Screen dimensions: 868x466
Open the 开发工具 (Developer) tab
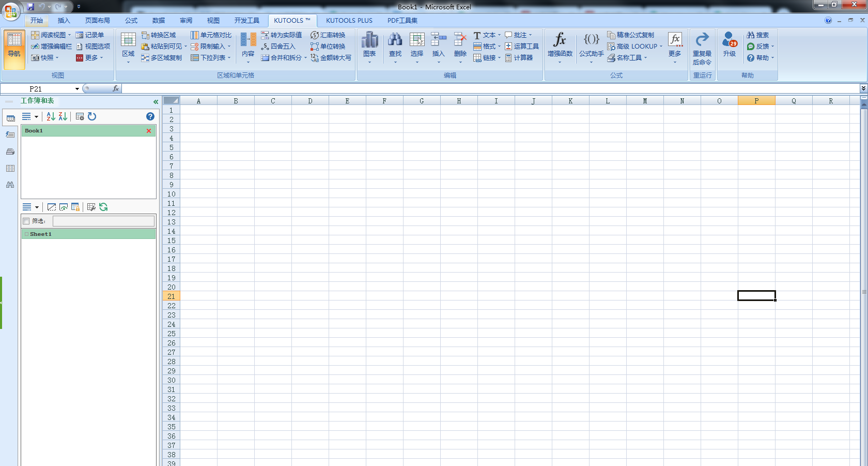tap(247, 20)
